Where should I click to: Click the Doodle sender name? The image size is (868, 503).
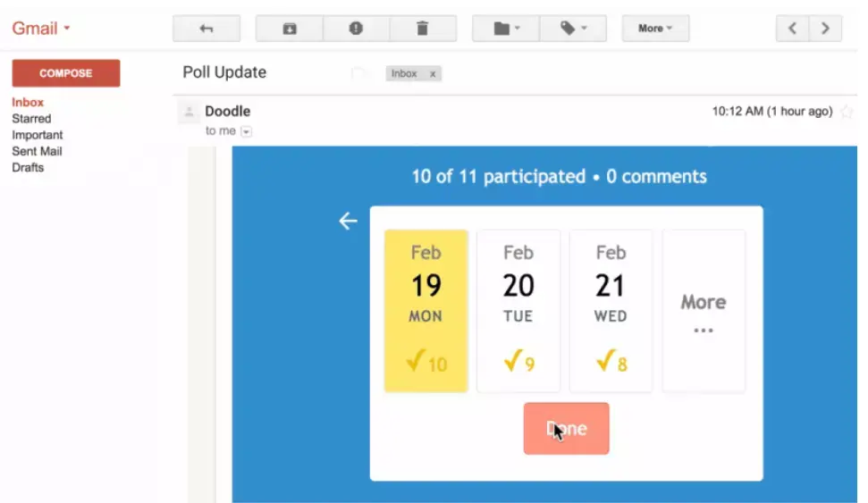pos(228,111)
